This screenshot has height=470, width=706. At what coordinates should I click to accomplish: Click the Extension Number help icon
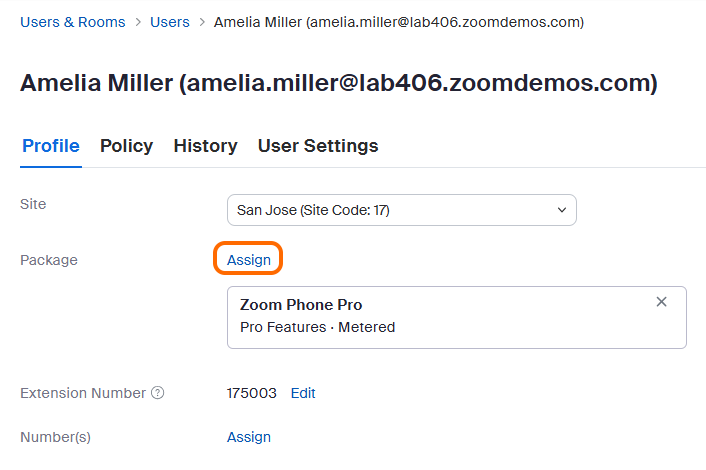(158, 393)
